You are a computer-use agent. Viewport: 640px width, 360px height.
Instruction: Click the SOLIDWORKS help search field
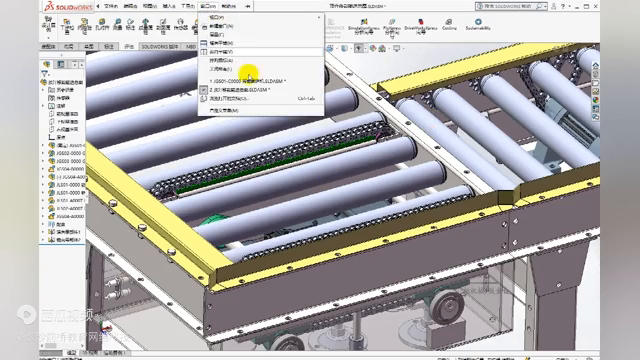[x=509, y=7]
